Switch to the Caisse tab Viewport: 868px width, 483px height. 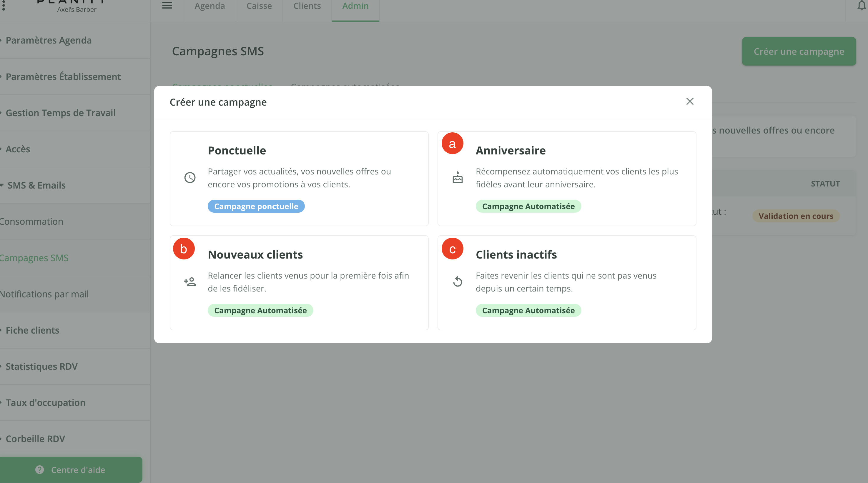click(x=259, y=6)
